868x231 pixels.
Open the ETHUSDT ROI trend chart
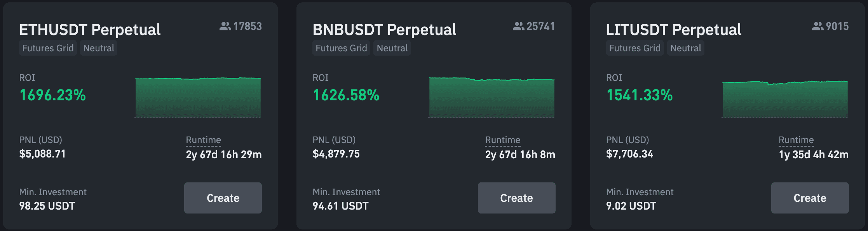pos(198,97)
